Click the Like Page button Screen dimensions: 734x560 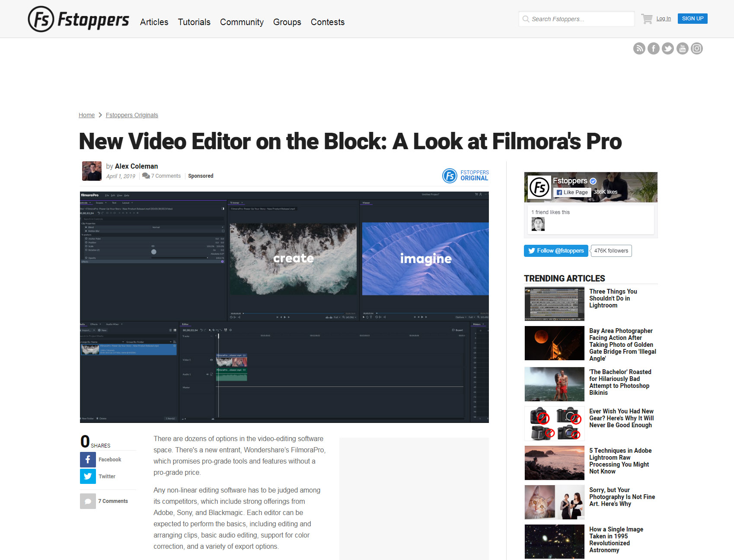pos(572,192)
